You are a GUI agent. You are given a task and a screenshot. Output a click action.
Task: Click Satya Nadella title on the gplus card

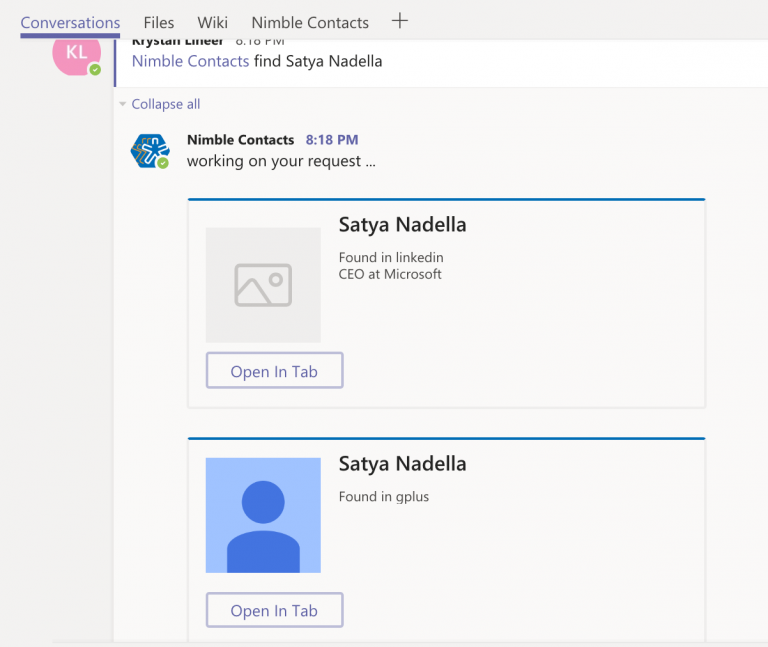402,464
